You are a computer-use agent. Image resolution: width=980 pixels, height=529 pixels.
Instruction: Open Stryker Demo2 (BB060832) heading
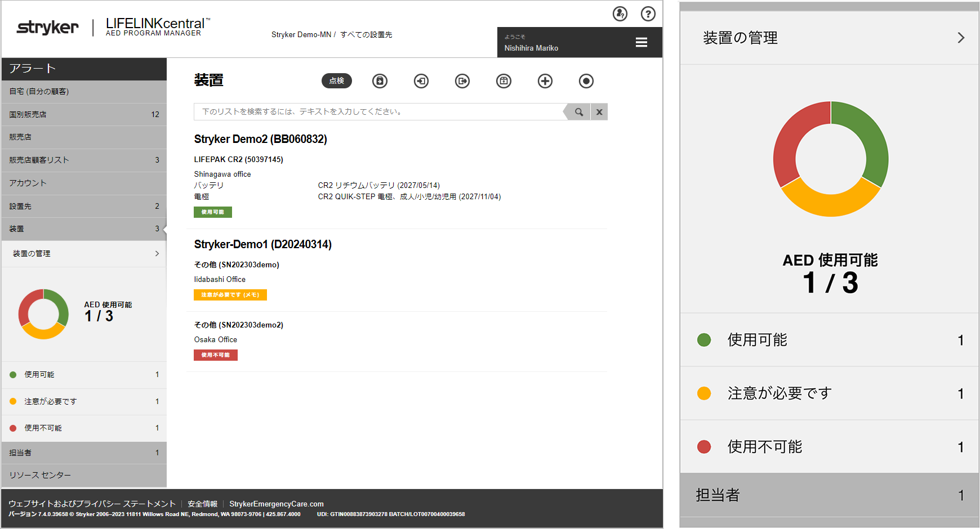[260, 139]
